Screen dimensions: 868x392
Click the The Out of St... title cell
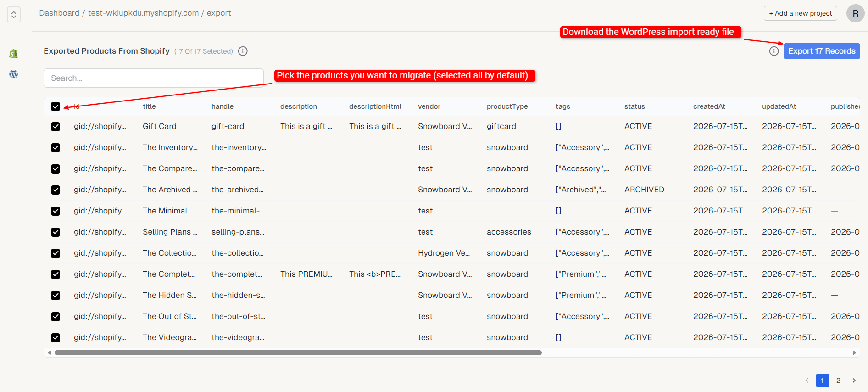click(x=170, y=316)
